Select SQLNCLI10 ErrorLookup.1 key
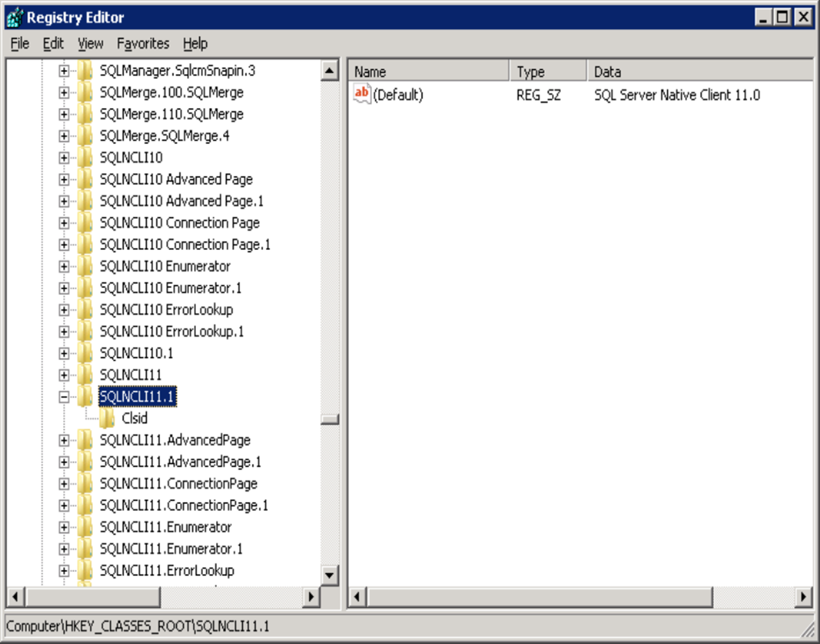Screen dimensions: 820x644 coord(172,332)
